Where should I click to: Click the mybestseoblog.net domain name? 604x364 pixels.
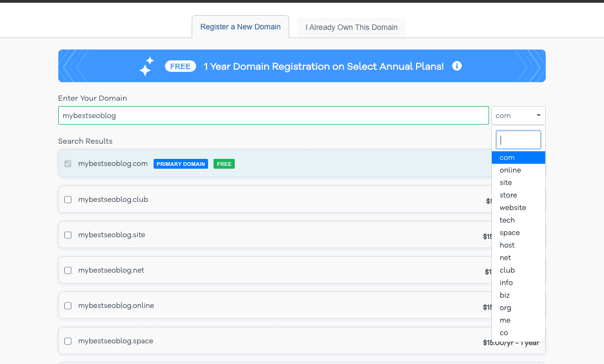111,270
